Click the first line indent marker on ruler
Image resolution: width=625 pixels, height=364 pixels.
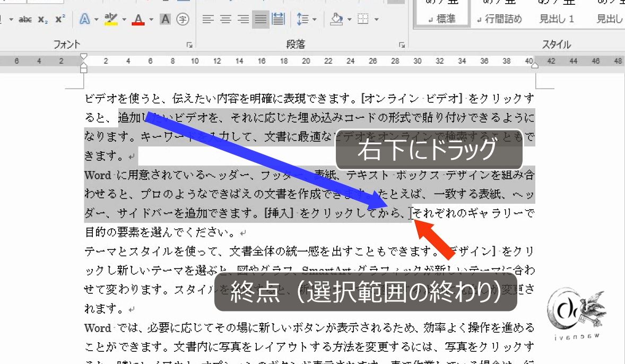pos(84,57)
